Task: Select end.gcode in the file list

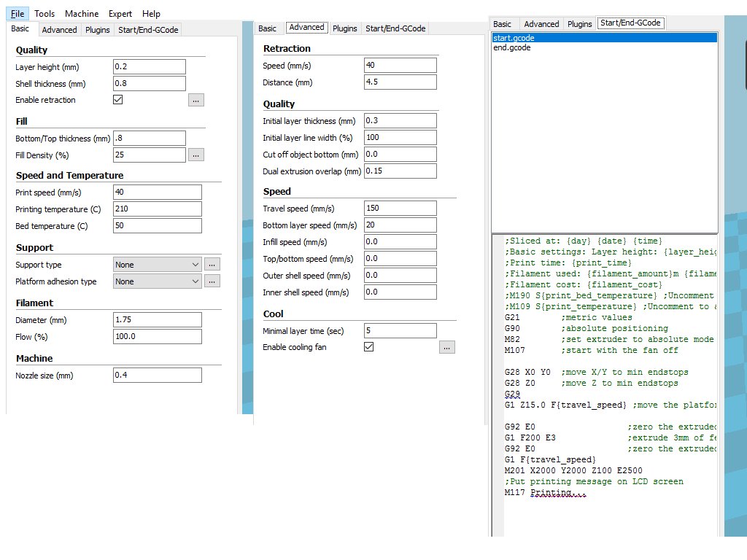Action: coord(512,47)
